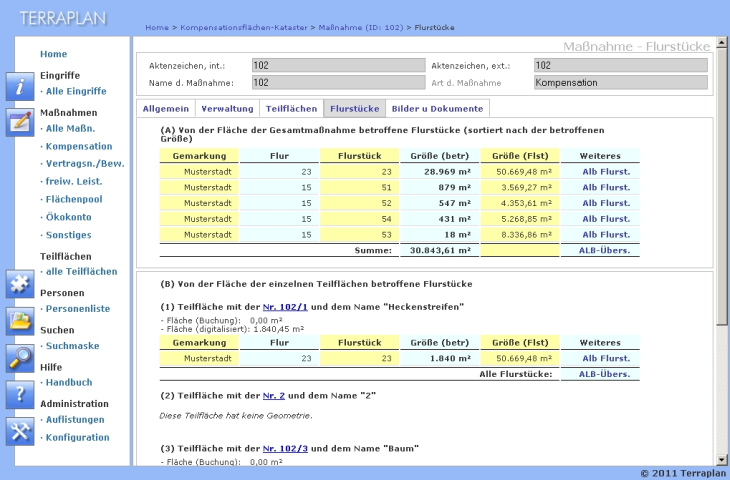Open Alle Eingriffe in sidebar

point(76,91)
